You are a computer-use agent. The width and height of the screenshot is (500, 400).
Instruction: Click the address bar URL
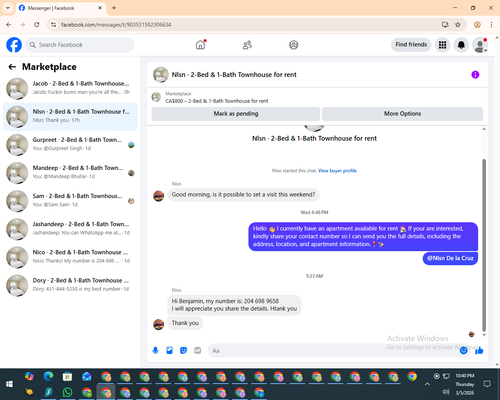coord(116,25)
